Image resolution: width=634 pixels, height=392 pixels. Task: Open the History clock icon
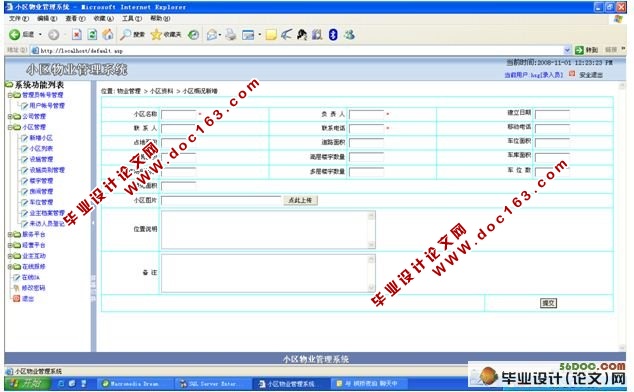point(194,35)
